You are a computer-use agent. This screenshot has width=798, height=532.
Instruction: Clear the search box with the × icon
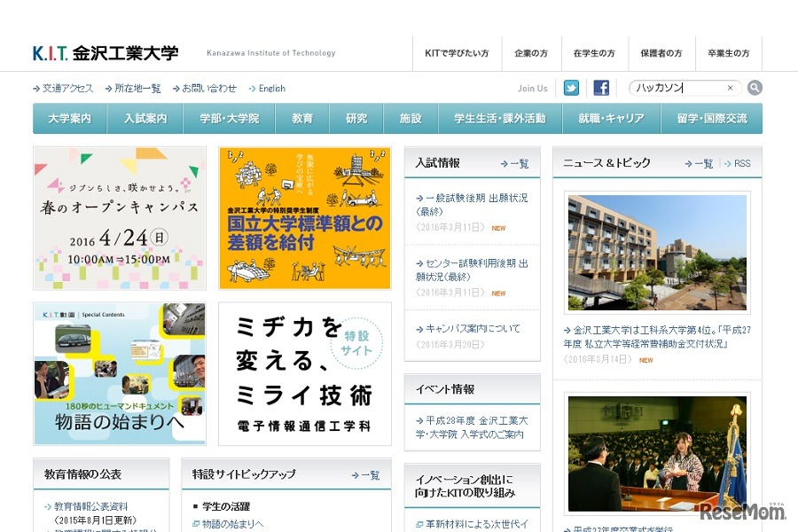point(730,88)
